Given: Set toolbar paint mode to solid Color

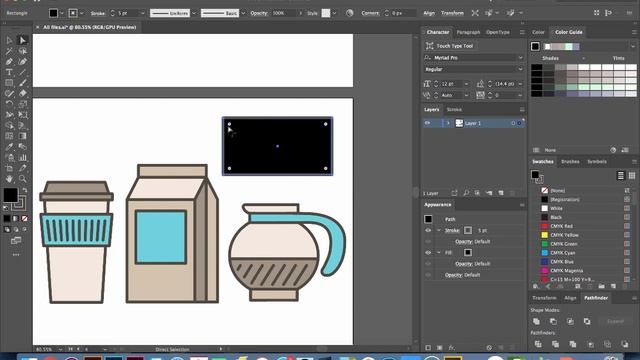Looking at the screenshot, I should coord(7,219).
